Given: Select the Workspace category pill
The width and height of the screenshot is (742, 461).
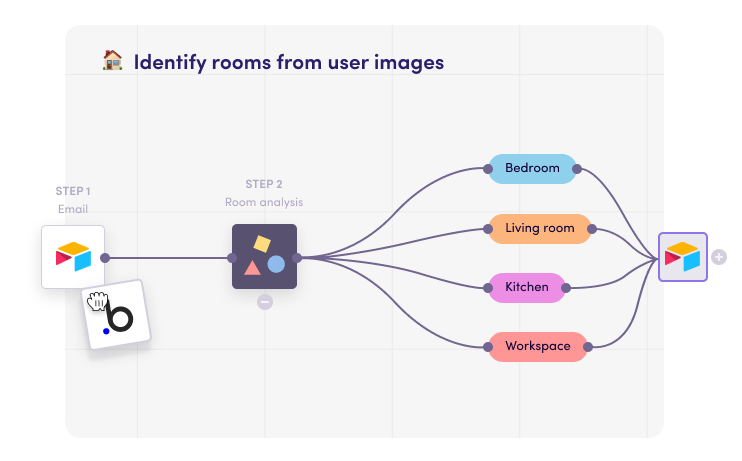Looking at the screenshot, I should pyautogui.click(x=538, y=346).
